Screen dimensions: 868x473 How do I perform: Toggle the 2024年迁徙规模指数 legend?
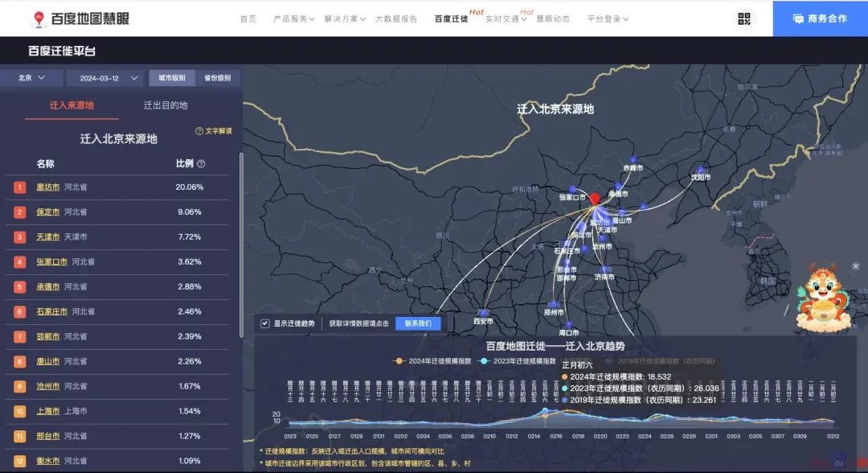pos(432,361)
